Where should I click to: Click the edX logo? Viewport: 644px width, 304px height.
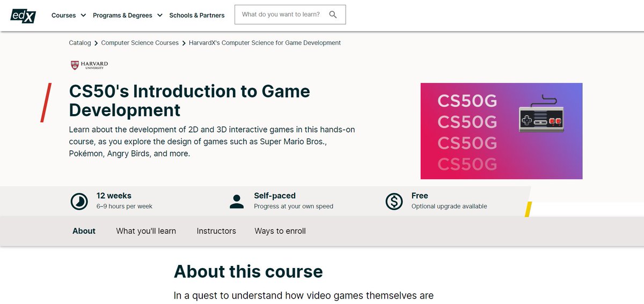23,15
